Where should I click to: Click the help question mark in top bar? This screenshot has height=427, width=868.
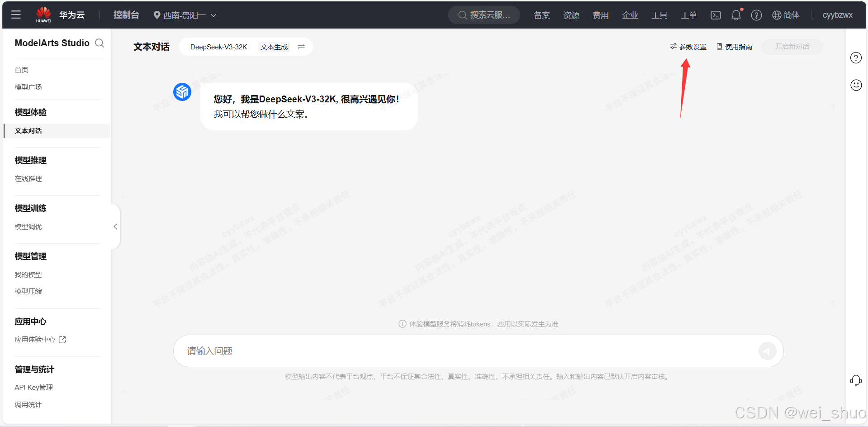click(756, 15)
